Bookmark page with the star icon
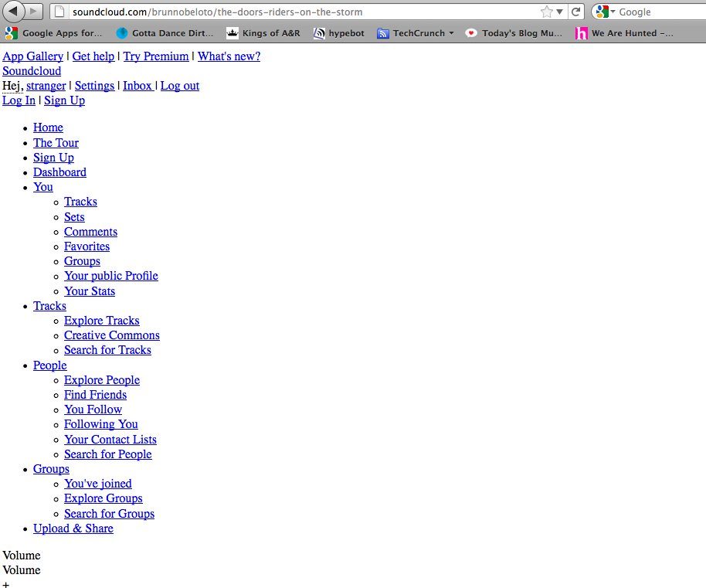Screen dimensions: 706x588 tap(547, 12)
